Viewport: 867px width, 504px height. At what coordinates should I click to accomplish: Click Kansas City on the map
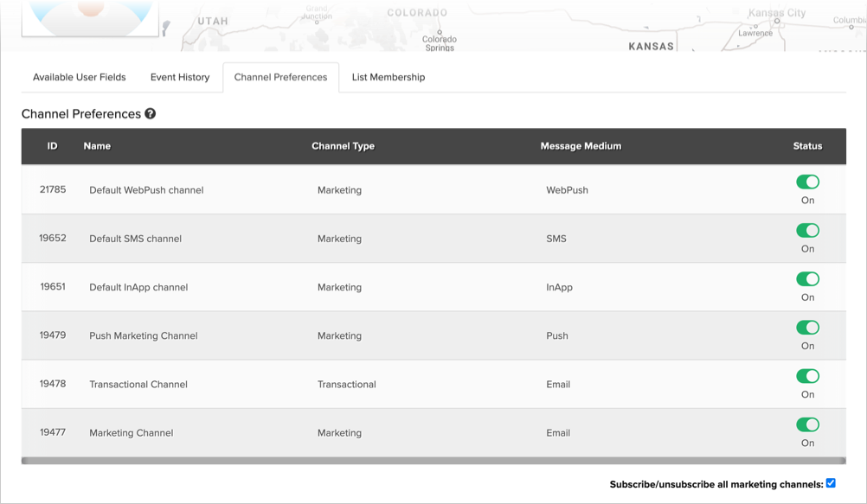(776, 13)
